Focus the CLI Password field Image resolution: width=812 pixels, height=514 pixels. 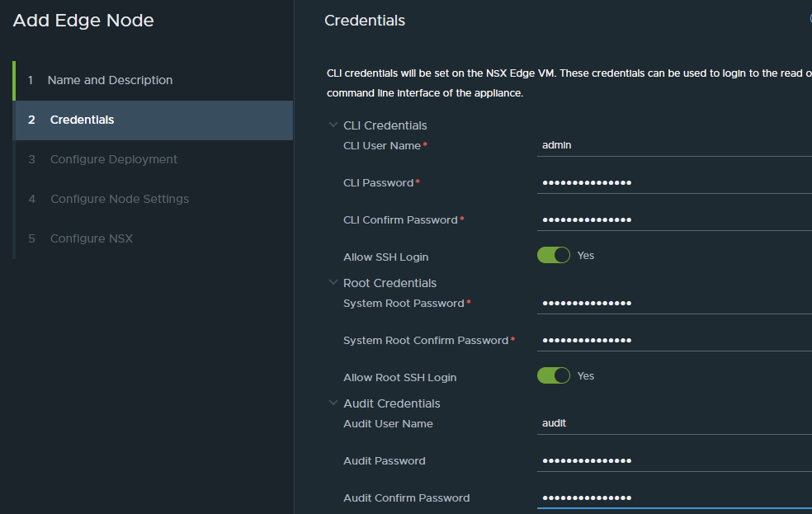(673, 182)
